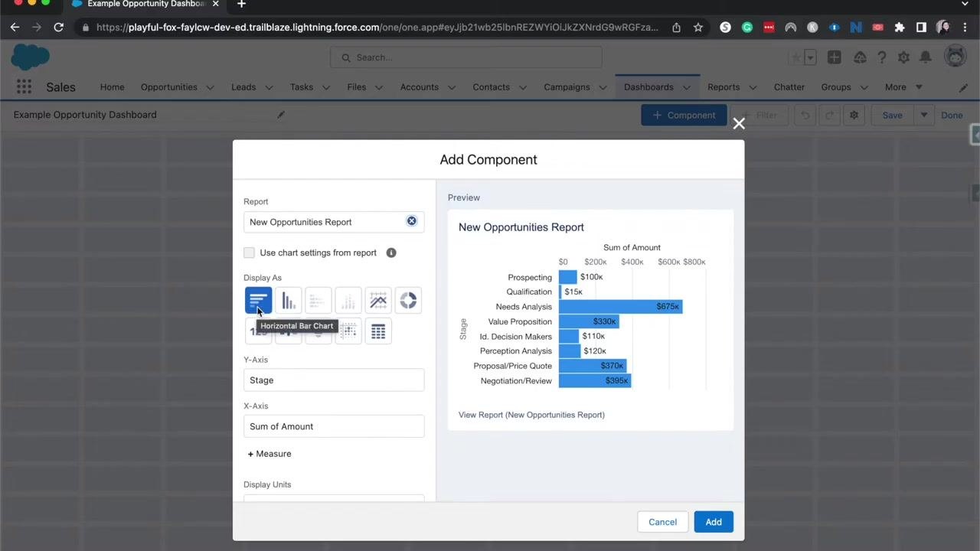Add another measure with + Measure

tap(269, 454)
